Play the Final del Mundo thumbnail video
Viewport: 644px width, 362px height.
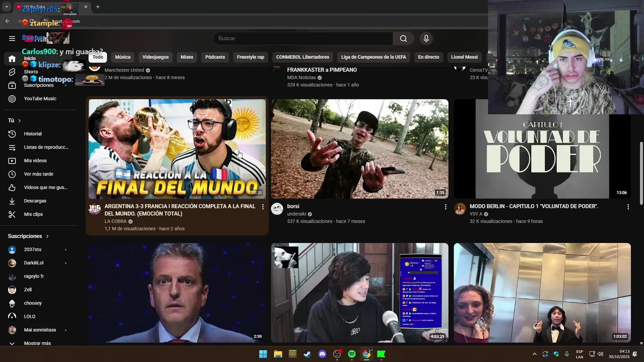tap(177, 149)
